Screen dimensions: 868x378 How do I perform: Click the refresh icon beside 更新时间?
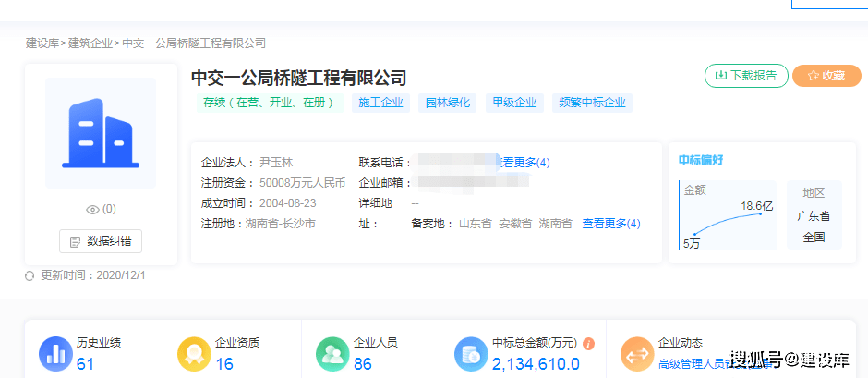pyautogui.click(x=30, y=275)
